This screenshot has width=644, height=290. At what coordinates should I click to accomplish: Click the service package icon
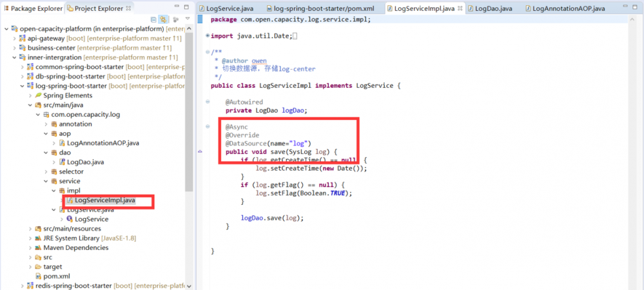(54, 181)
